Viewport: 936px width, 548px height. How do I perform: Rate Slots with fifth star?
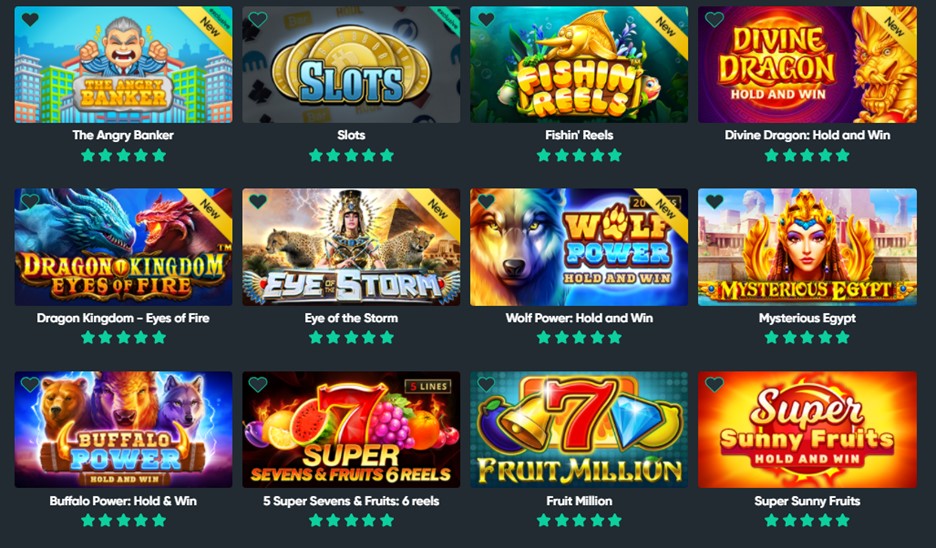point(387,155)
